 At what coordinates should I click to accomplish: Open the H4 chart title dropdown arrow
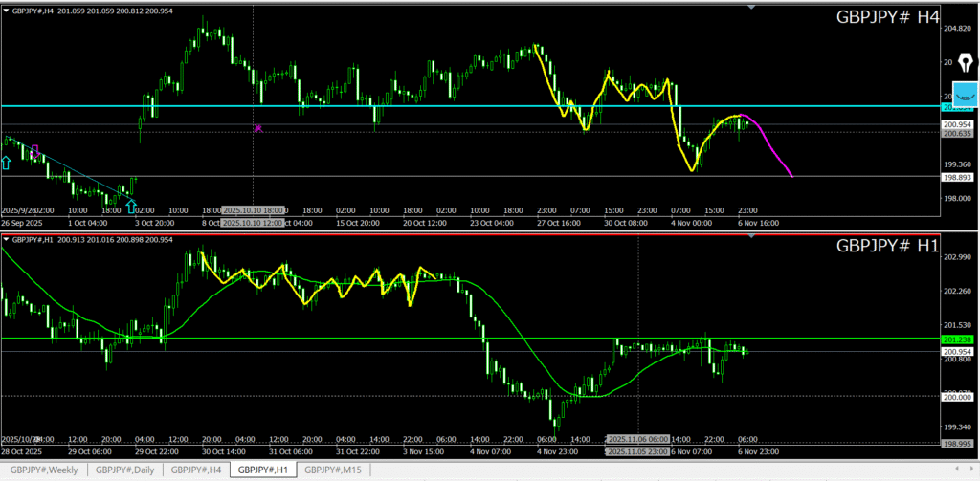6,10
